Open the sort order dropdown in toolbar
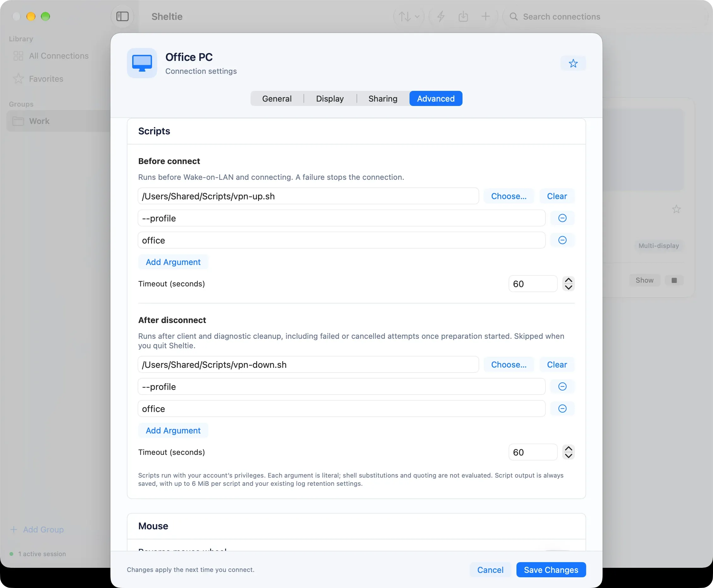713x588 pixels. tap(409, 16)
